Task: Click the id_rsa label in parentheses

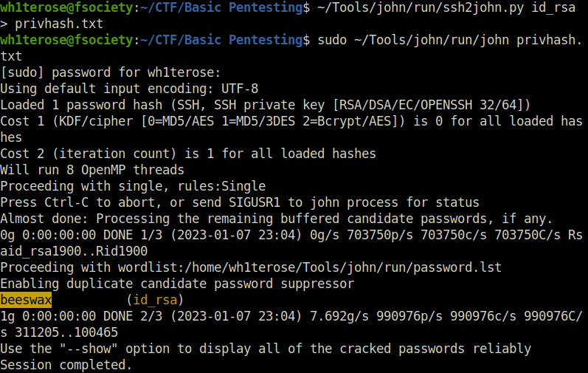Action: pyautogui.click(x=155, y=300)
